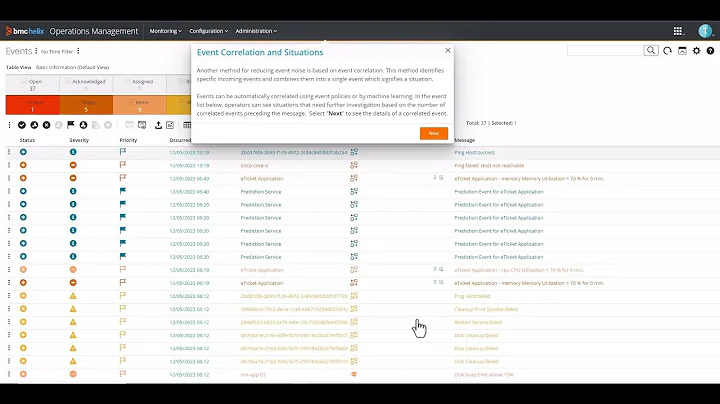Toggle the Minor severity filter checkbox
The height and width of the screenshot is (404, 720).
[131, 102]
